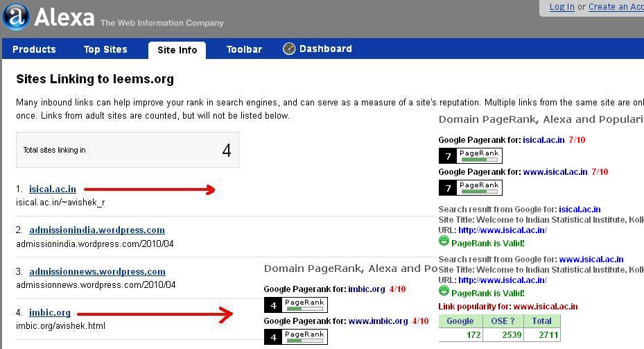Open the admissionindia.wordpress.com link
644x349 pixels.
(97, 230)
